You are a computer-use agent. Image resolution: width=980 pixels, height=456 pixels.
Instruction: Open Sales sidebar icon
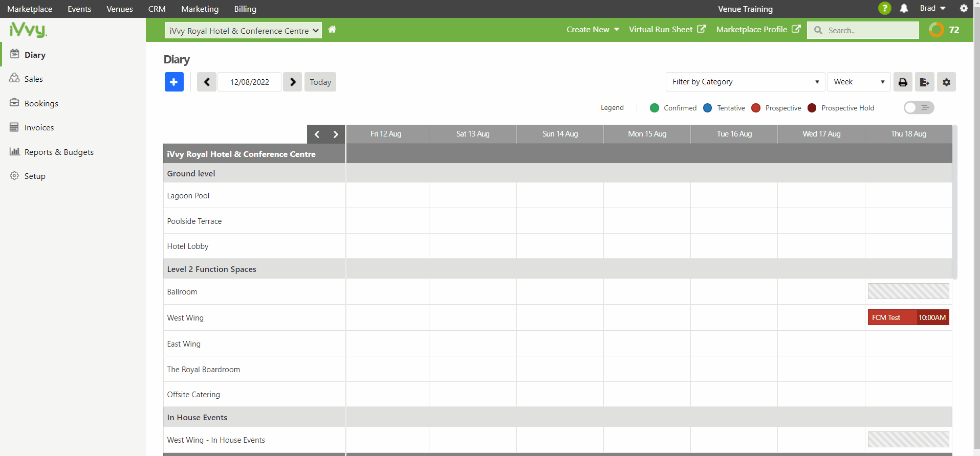tap(15, 78)
